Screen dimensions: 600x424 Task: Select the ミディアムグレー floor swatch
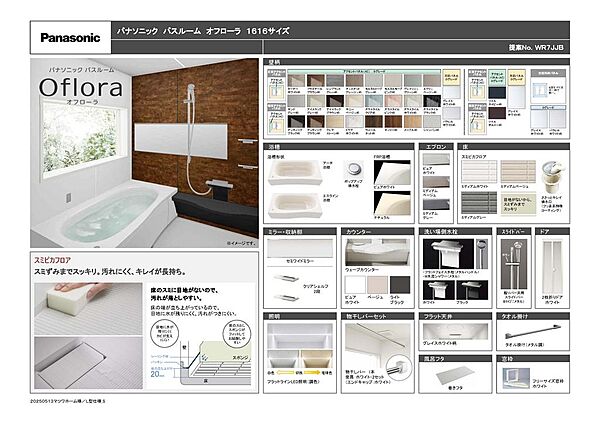pyautogui.click(x=479, y=203)
